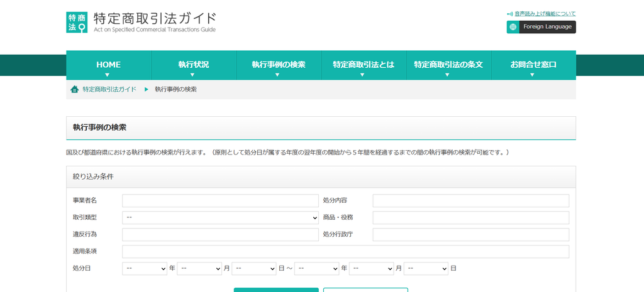Image resolution: width=644 pixels, height=292 pixels.
Task: Open the 執行状況 menu
Action: [194, 65]
